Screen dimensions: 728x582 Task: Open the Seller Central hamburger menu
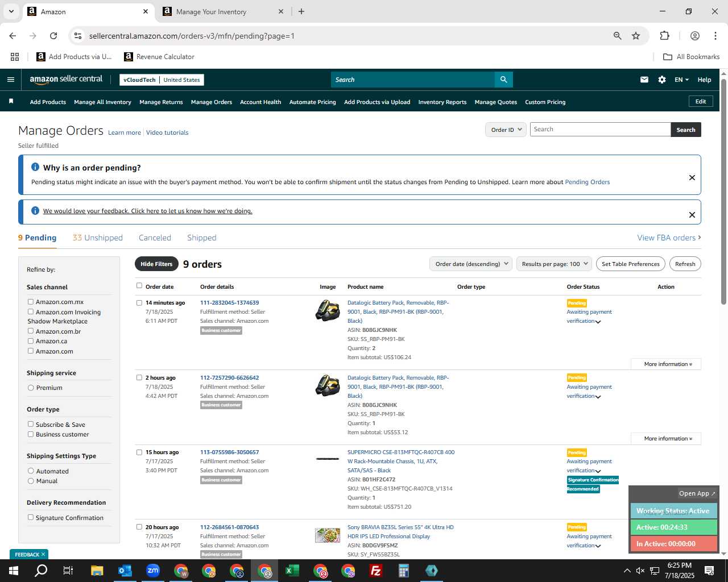[x=10, y=80]
